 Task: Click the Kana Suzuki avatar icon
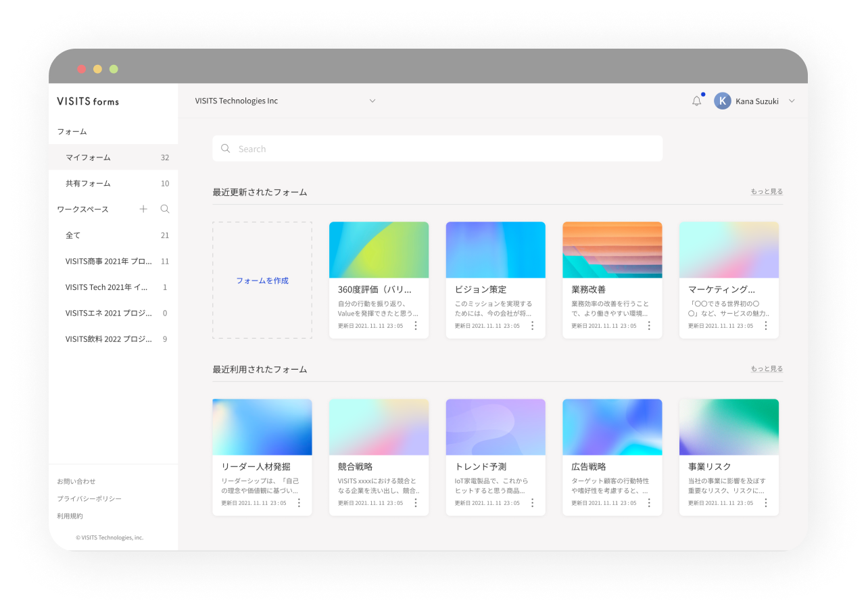pos(722,100)
